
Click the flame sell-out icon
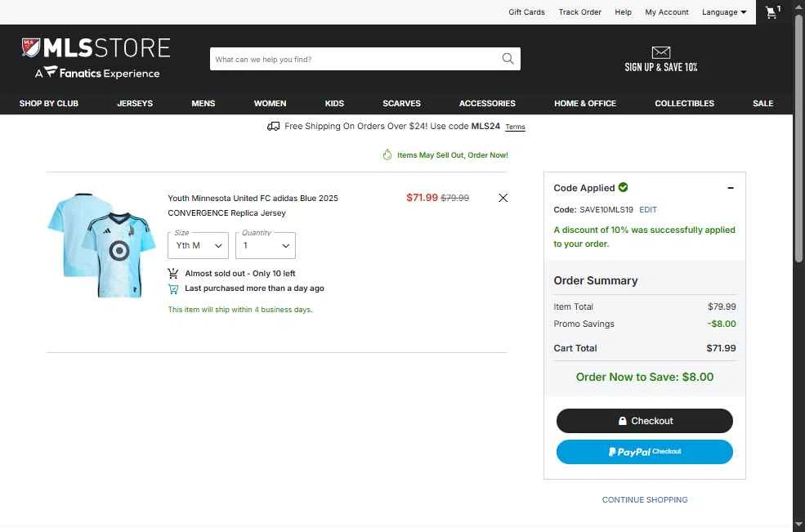387,154
